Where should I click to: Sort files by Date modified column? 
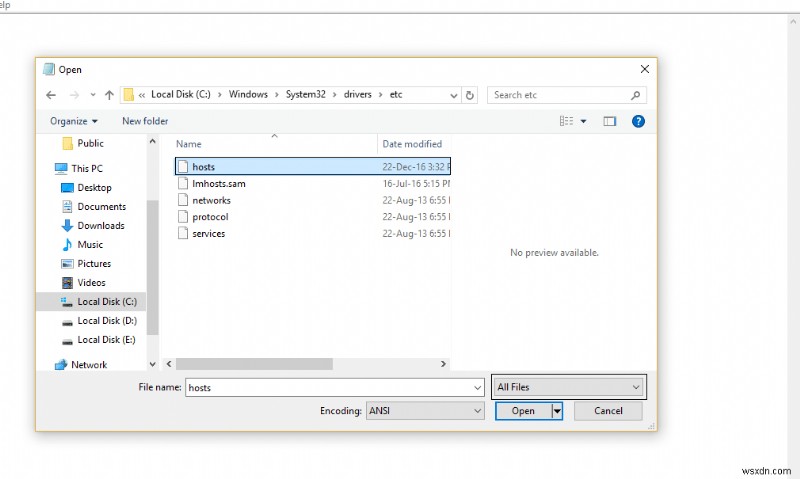coord(414,144)
